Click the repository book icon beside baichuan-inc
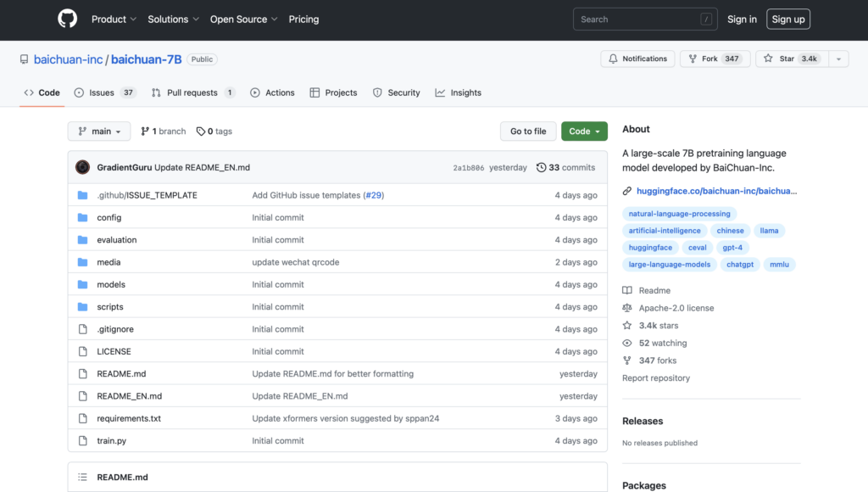The image size is (868, 492). (24, 59)
